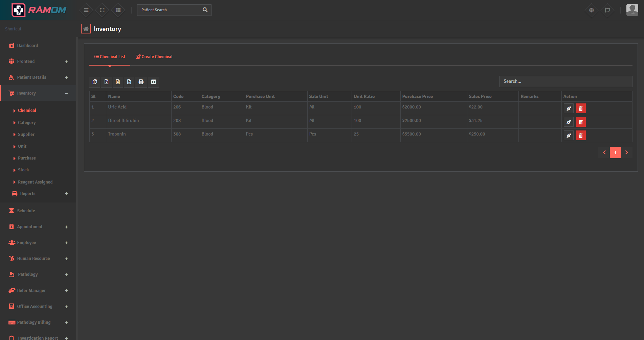Toggle fullscreen mode
644x340 pixels.
[102, 10]
